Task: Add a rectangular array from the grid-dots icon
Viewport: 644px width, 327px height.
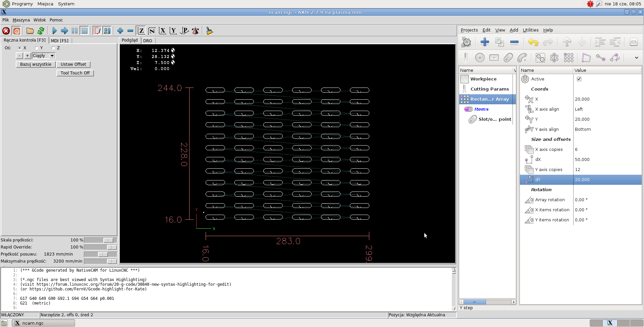Action: click(569, 58)
